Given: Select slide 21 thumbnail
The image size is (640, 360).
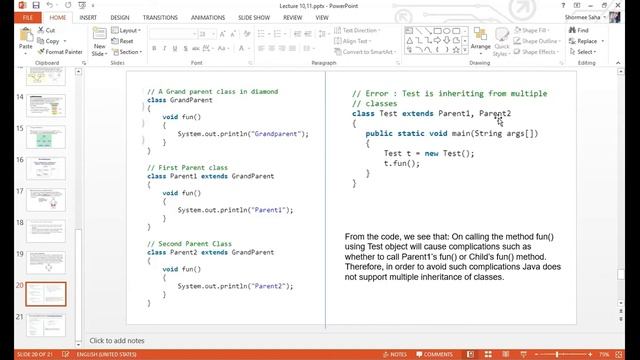Looking at the screenshot, I should [46, 325].
